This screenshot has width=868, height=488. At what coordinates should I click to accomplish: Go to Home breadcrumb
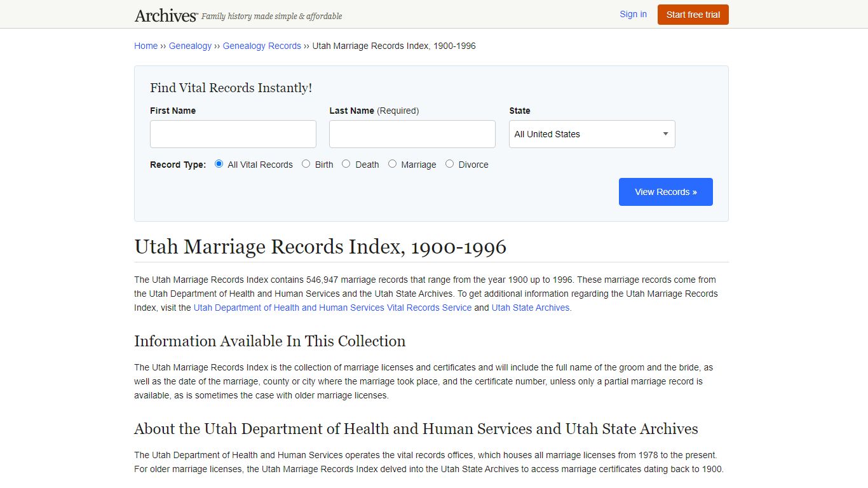point(146,46)
